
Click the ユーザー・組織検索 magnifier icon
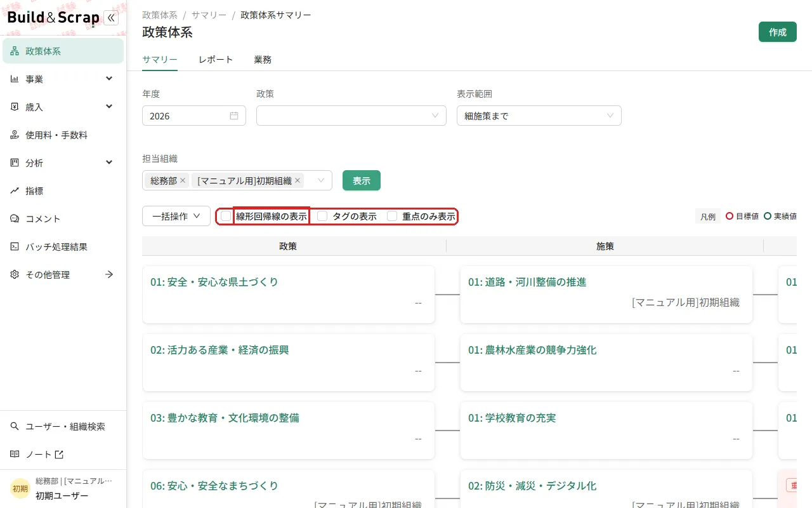point(15,427)
